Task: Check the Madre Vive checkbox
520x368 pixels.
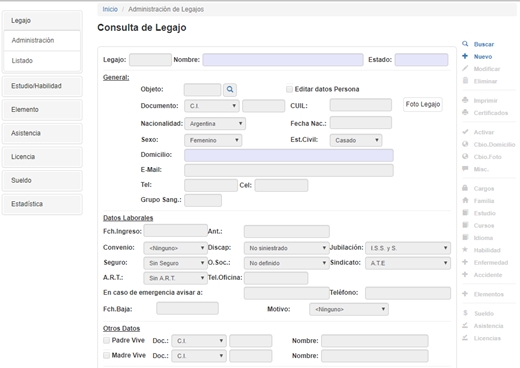Action: 106,355
